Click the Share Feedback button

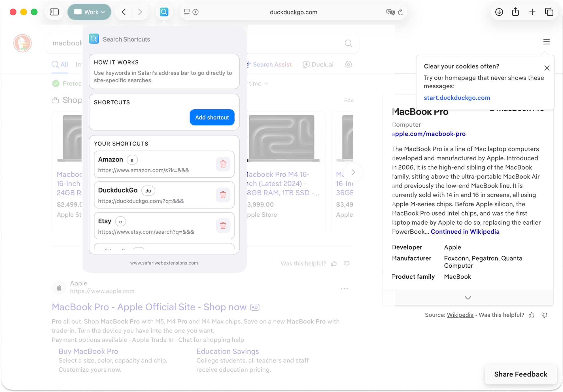coord(520,374)
